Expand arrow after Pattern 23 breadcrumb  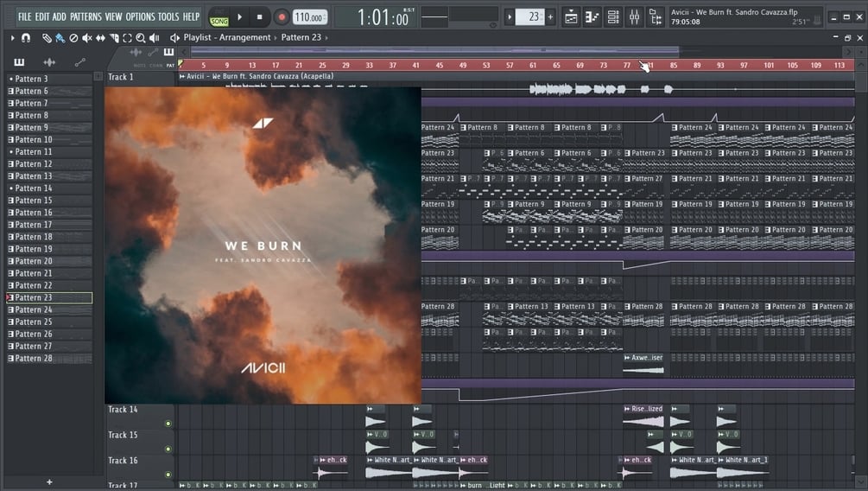[326, 38]
